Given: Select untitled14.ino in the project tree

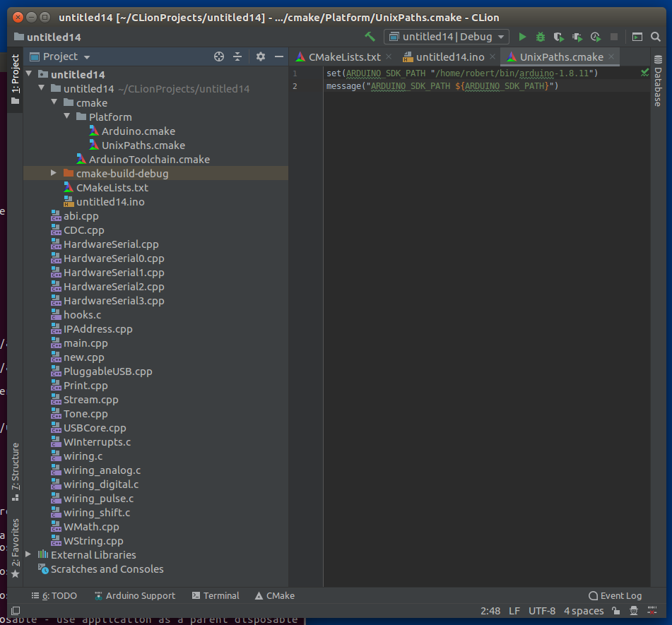Looking at the screenshot, I should [110, 202].
